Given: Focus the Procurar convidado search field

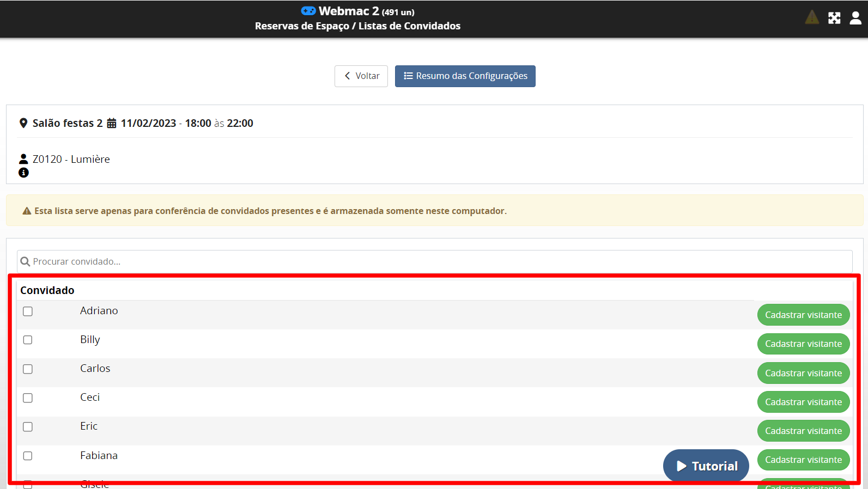Looking at the screenshot, I should coord(436,262).
